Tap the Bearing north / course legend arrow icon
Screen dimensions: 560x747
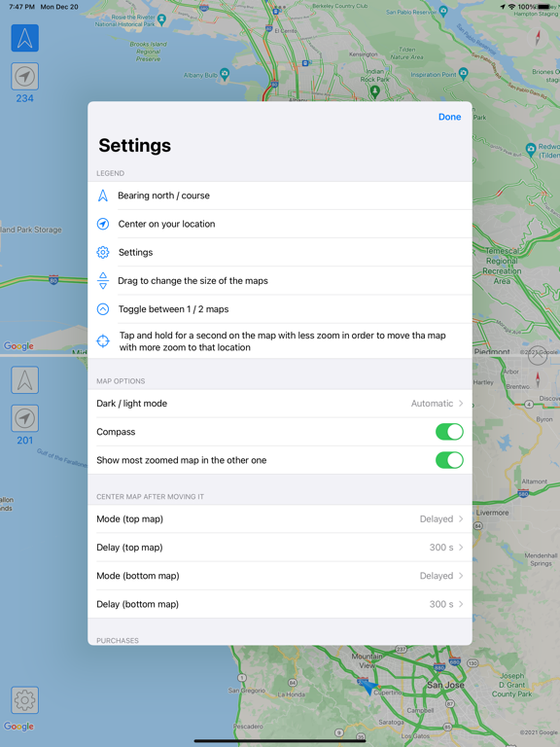[x=103, y=196]
